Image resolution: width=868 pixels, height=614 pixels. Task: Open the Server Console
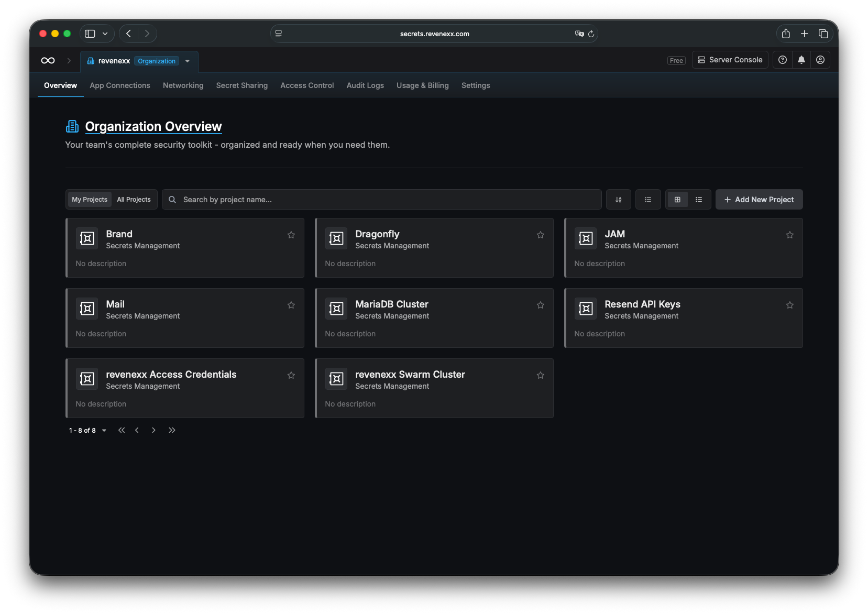pos(730,60)
